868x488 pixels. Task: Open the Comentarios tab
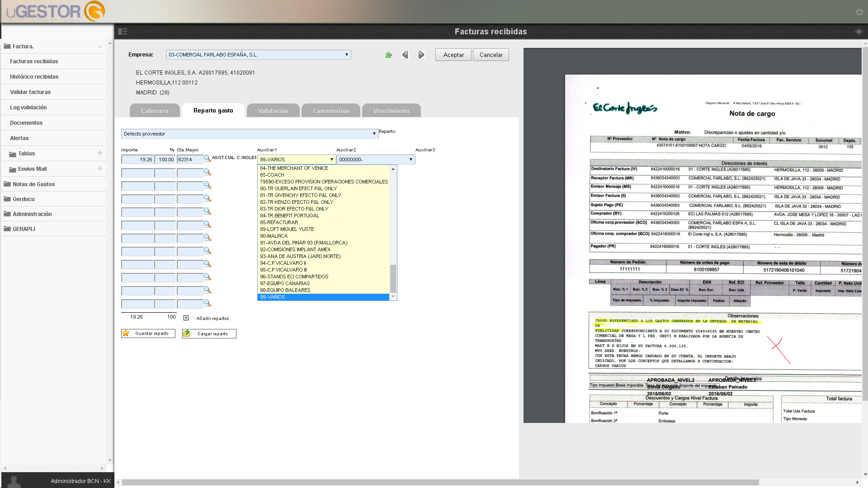click(x=331, y=111)
